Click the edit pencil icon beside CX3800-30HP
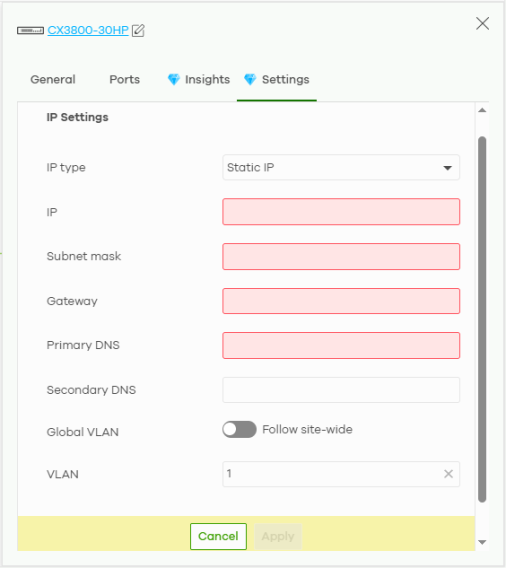Viewport: 506px width, 568px height. (x=138, y=30)
